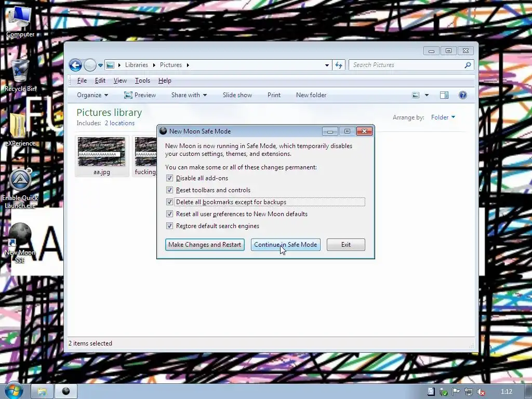Click New folder in toolbar
This screenshot has width=532, height=399.
click(311, 95)
